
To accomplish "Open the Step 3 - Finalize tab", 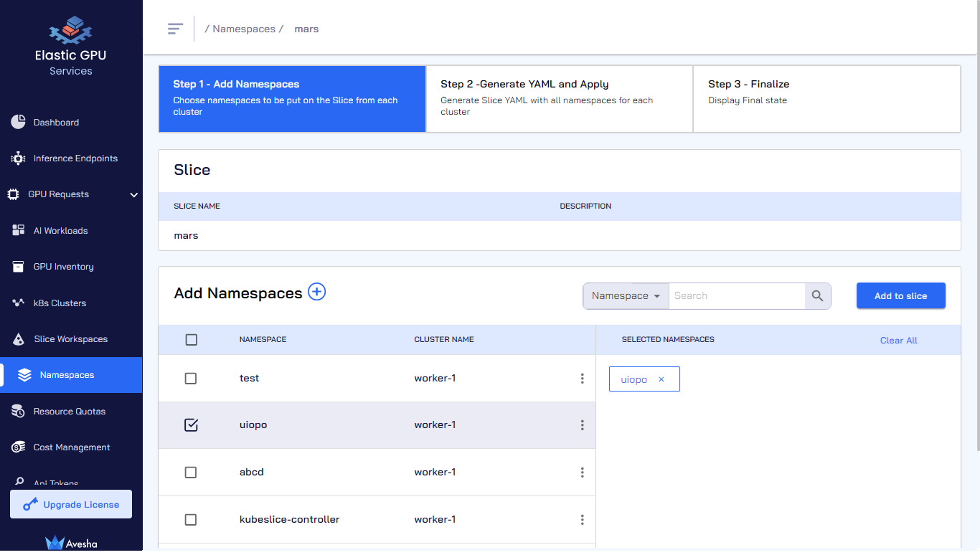I will tap(826, 99).
